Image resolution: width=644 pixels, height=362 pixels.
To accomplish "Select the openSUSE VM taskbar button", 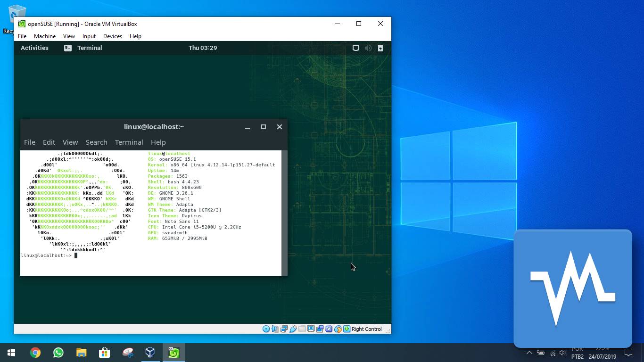I will click(x=173, y=353).
